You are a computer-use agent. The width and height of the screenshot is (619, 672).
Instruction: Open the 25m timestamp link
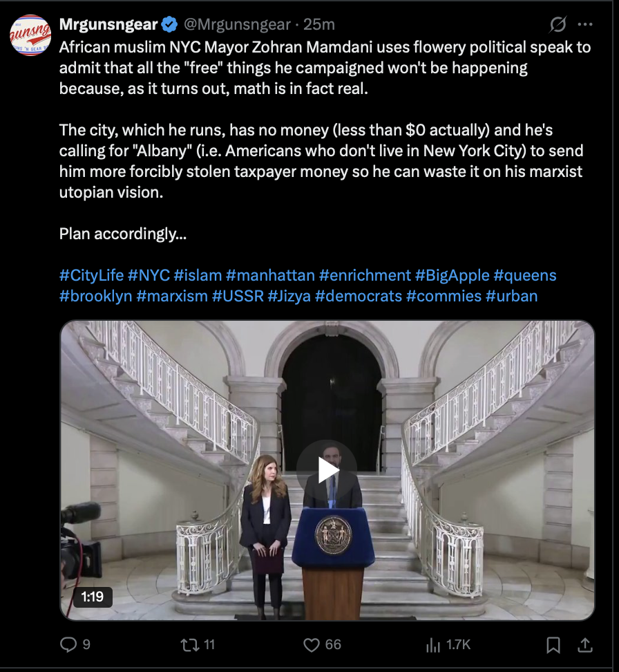point(319,24)
